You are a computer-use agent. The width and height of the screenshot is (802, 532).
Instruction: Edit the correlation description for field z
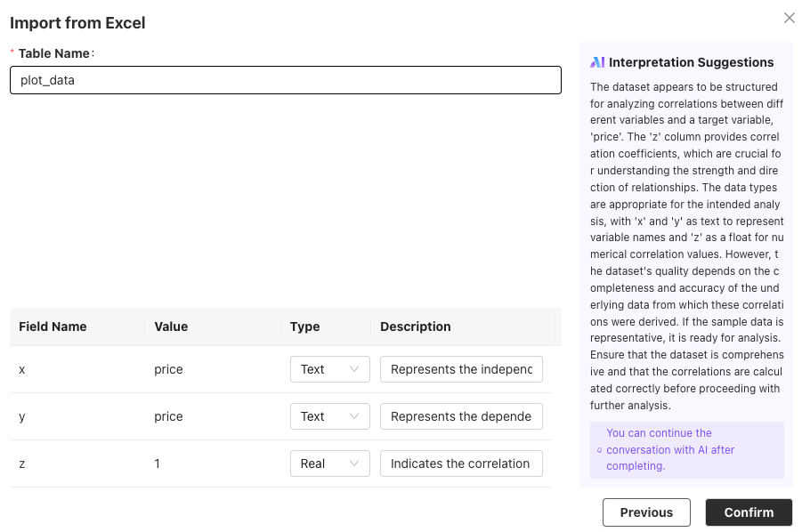pos(461,463)
